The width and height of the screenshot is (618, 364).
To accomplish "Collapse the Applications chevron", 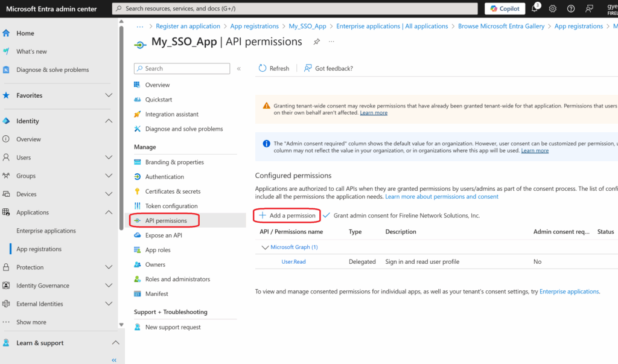I will tap(109, 212).
